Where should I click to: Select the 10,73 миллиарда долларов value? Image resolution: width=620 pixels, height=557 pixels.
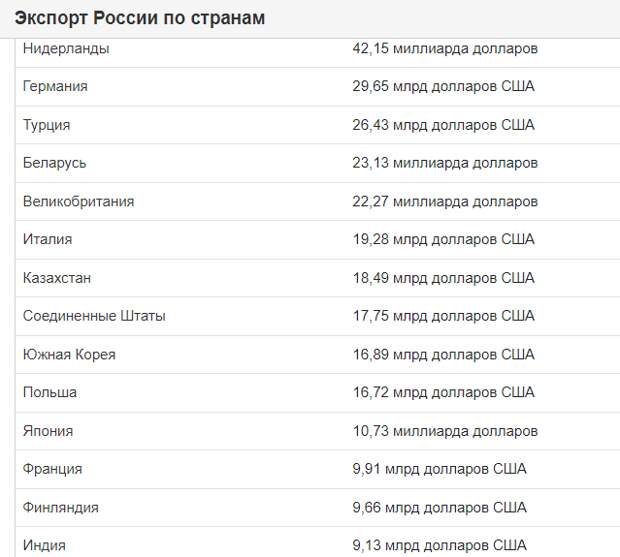(445, 431)
